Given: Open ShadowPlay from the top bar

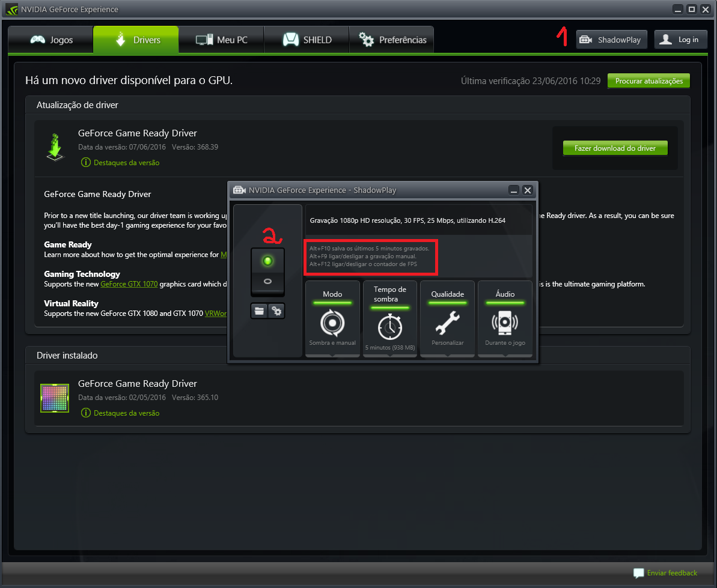Looking at the screenshot, I should [x=611, y=40].
